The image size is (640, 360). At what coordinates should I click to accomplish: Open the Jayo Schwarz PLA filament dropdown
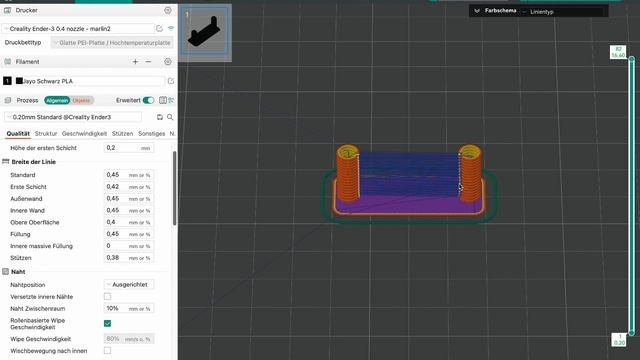89,81
